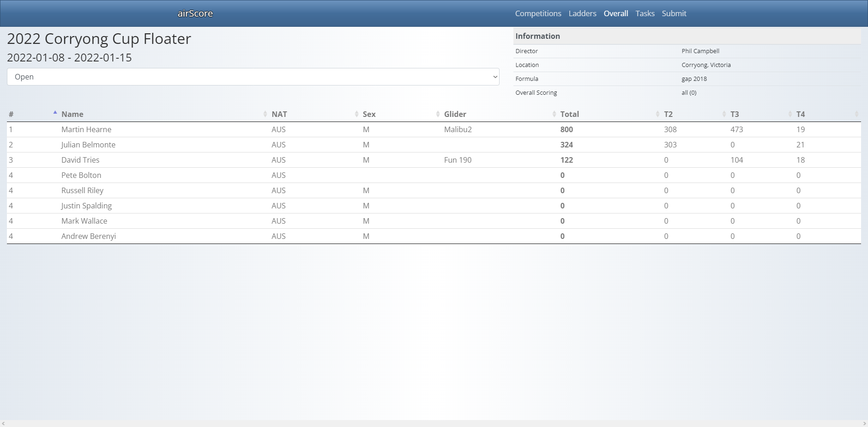Open the Tasks nav link
Viewport: 868px width, 427px height.
(x=645, y=13)
